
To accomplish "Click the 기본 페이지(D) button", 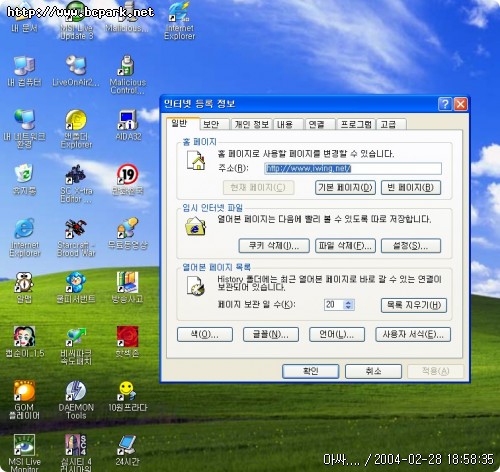I will [345, 187].
